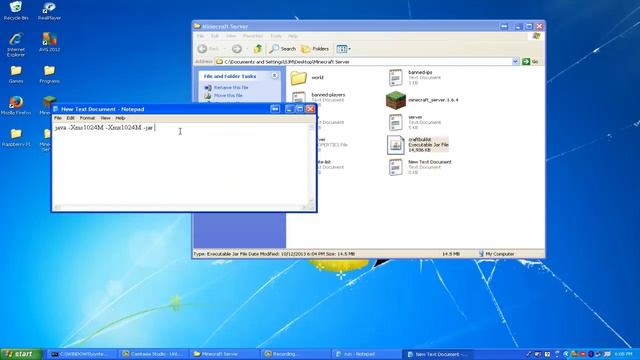The height and width of the screenshot is (360, 640).
Task: Open the Programs folder on the desktop
Action: 49,74
